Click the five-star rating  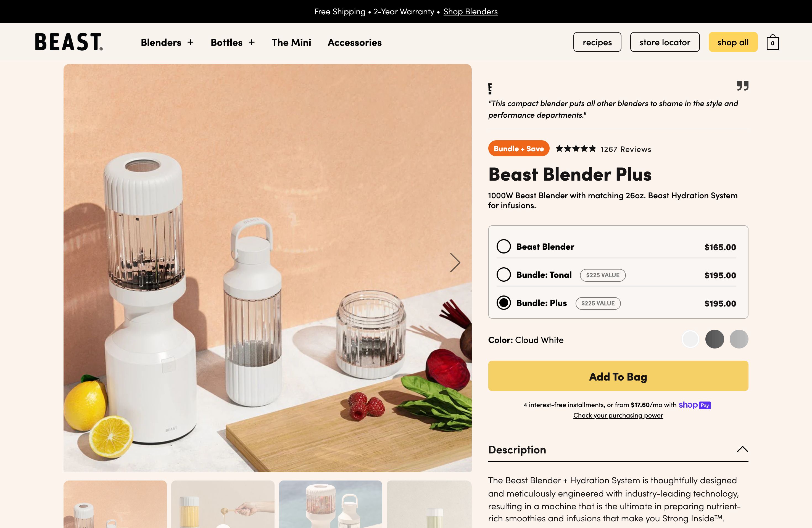[576, 149]
